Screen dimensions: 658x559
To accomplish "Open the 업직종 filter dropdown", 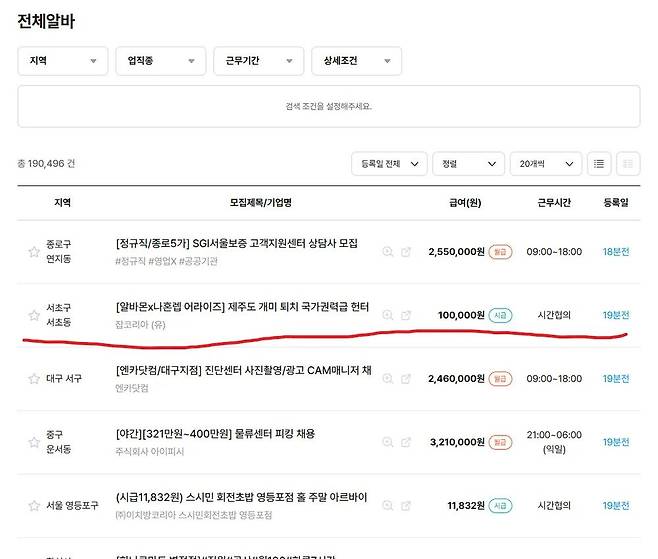I will 161,61.
